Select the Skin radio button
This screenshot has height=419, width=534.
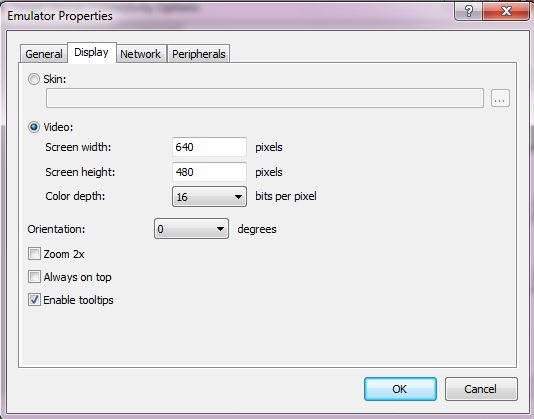(x=34, y=79)
